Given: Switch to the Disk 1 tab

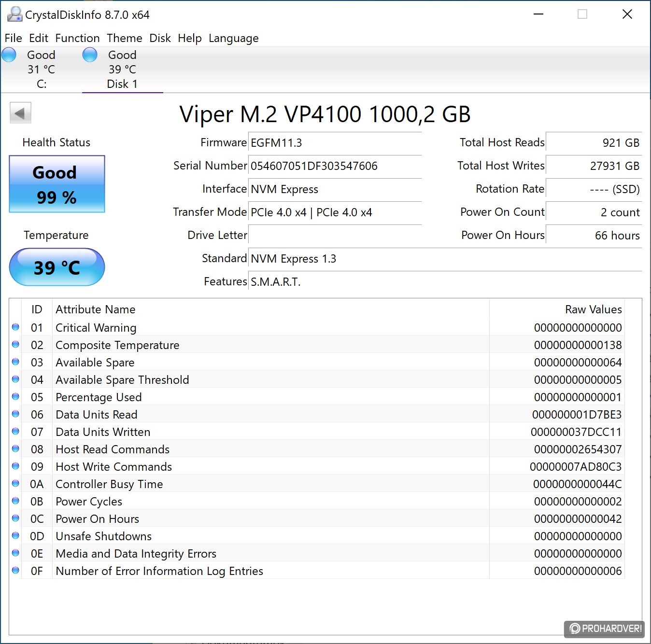Looking at the screenshot, I should pyautogui.click(x=122, y=70).
